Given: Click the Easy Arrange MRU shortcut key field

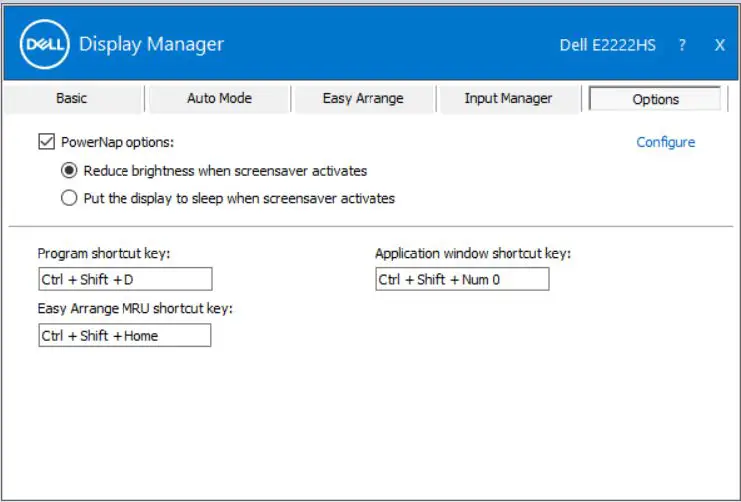Looking at the screenshot, I should [125, 336].
